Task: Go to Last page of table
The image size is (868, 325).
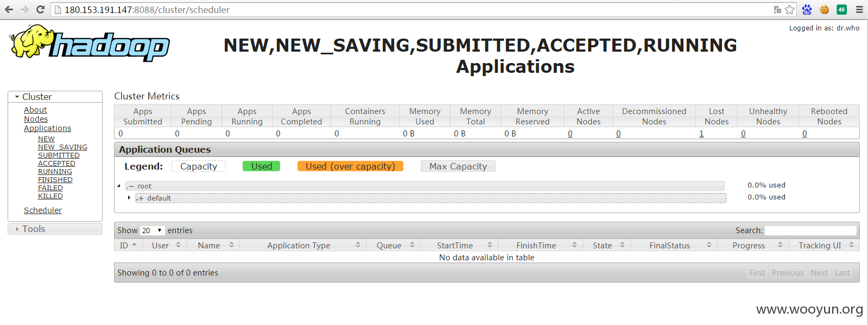Action: tap(842, 273)
